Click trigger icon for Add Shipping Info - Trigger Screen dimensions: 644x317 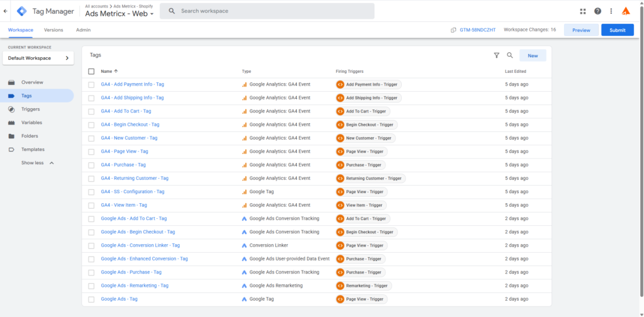pyautogui.click(x=340, y=98)
